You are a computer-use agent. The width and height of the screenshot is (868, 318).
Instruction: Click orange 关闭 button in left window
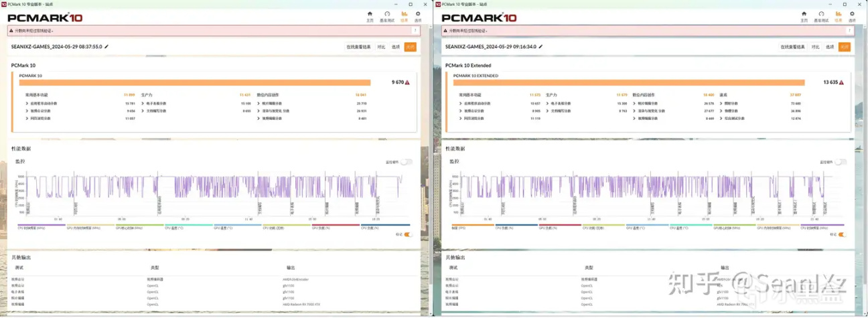point(410,47)
